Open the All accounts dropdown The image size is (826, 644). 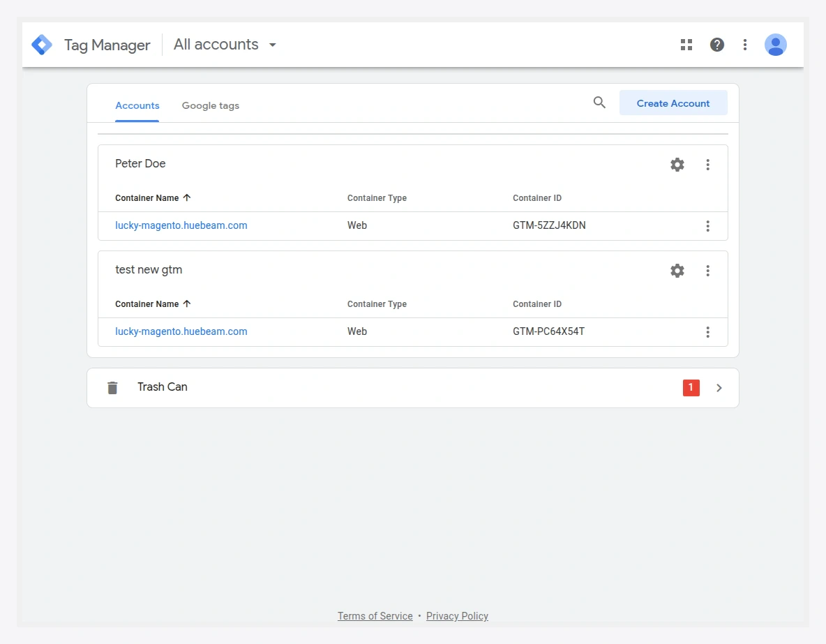[225, 44]
